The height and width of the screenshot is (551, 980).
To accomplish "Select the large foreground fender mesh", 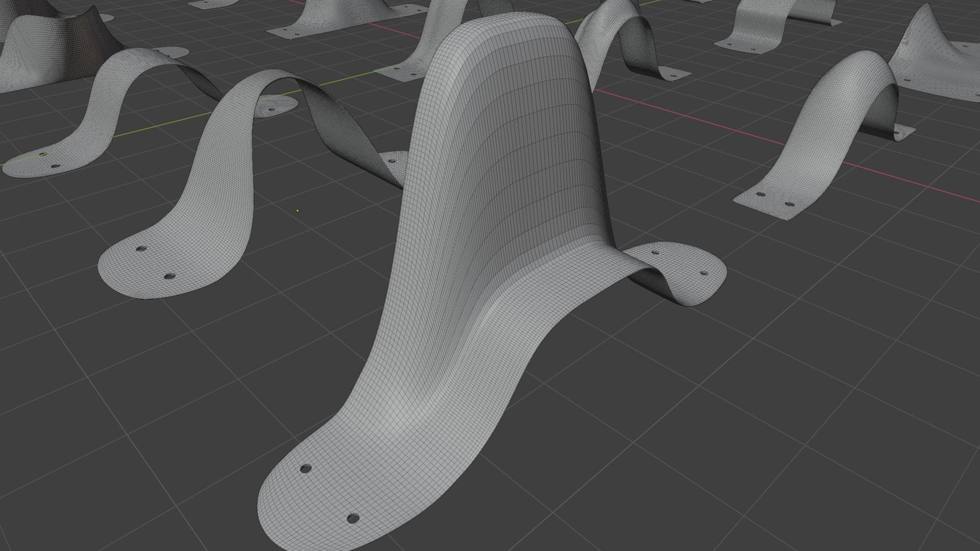I will pos(459,286).
